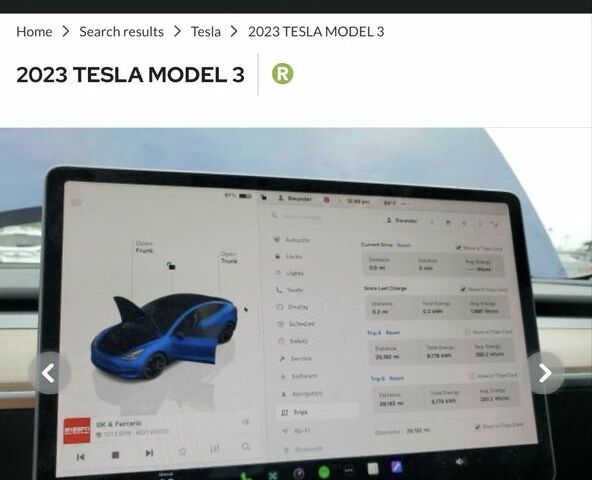Open the Autopilot settings menu item
This screenshot has height=480, width=592.
[297, 240]
